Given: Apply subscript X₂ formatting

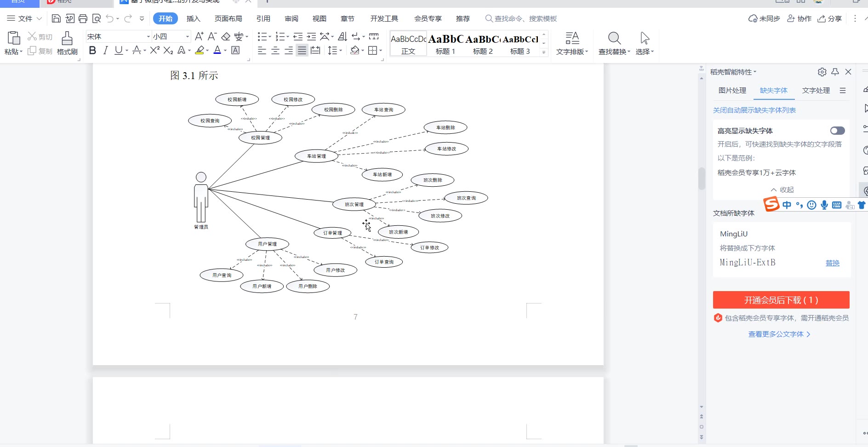Looking at the screenshot, I should [168, 50].
